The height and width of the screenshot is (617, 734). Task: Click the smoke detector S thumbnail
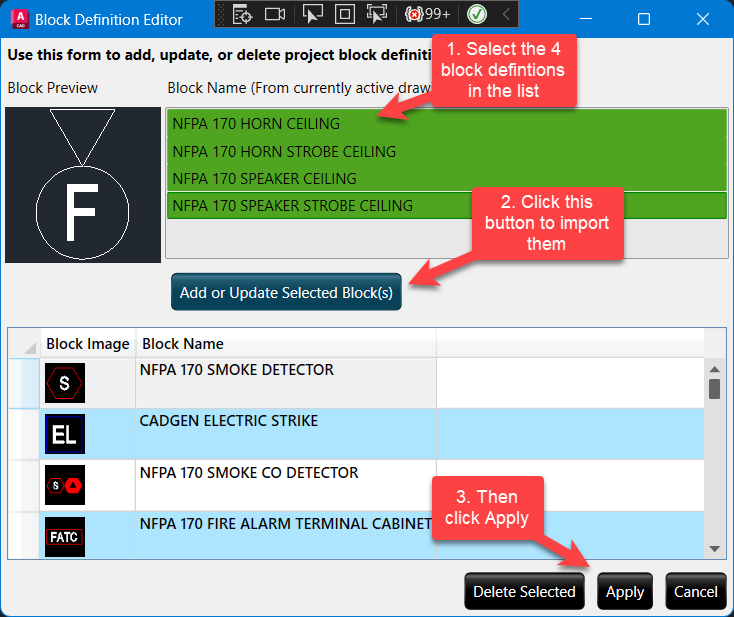[65, 383]
